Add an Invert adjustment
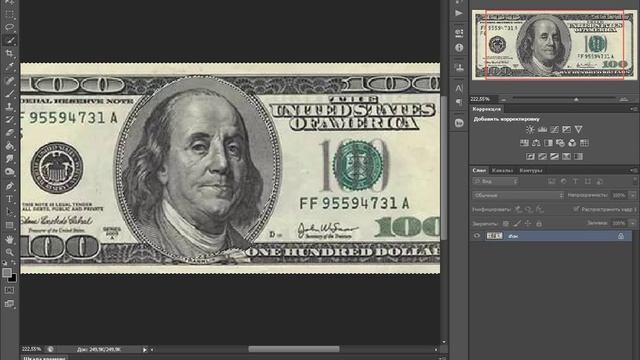The width and height of the screenshot is (640, 360). click(530, 156)
